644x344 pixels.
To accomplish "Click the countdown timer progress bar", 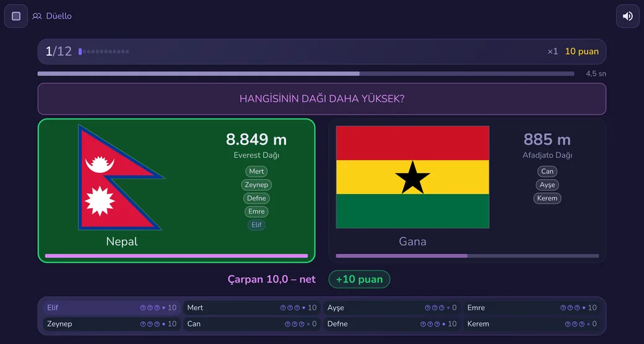I will tap(306, 74).
